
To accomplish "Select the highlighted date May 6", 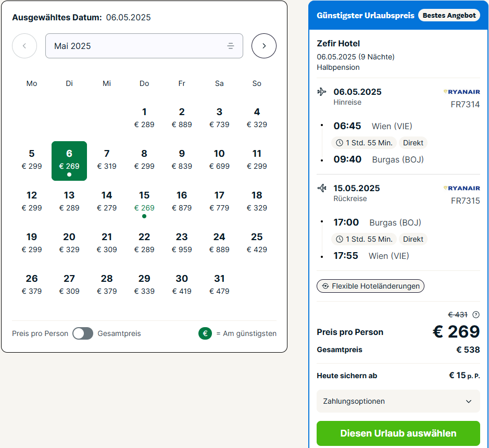I will 69,161.
